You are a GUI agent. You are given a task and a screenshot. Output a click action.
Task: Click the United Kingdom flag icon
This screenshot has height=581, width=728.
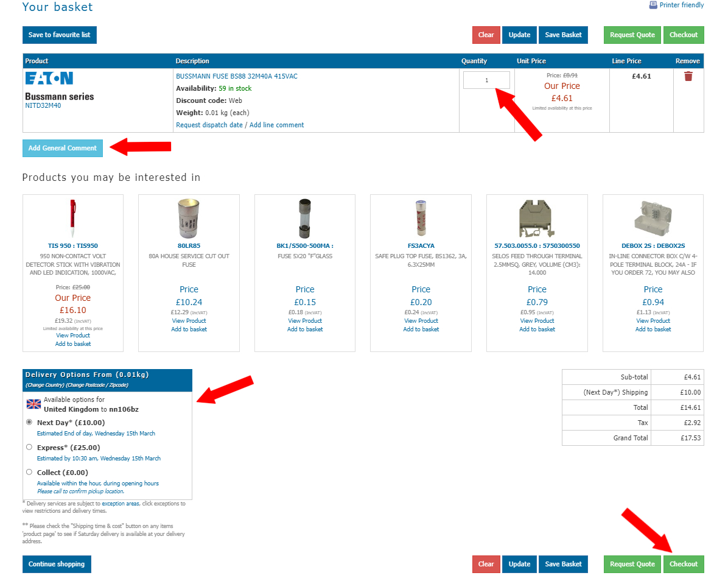pyautogui.click(x=33, y=404)
